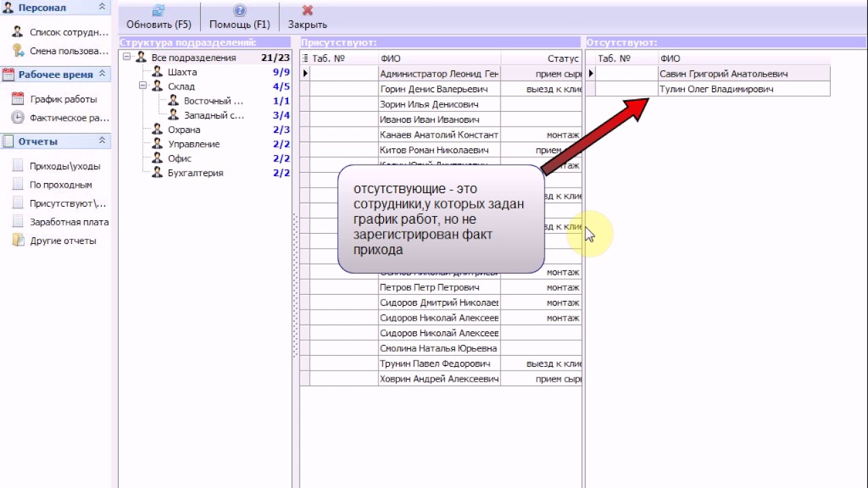
Task: Select row Канаев Анатолий Констант
Action: (x=441, y=135)
